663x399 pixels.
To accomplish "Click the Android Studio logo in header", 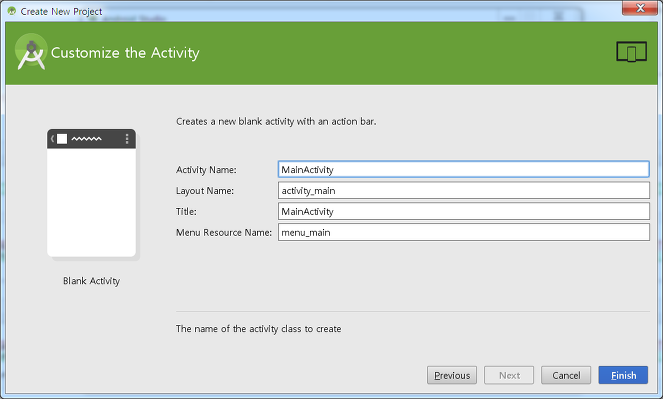I will click(x=31, y=52).
